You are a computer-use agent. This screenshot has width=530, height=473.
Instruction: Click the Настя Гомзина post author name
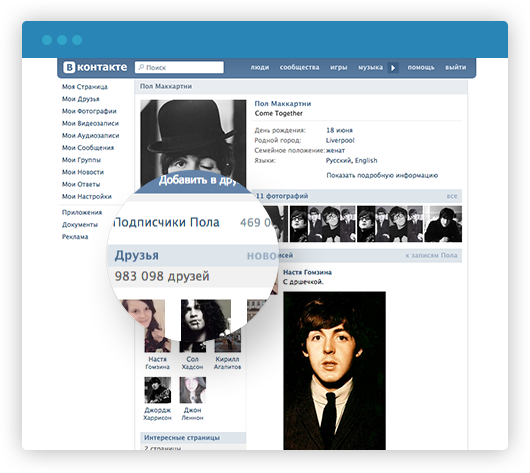point(307,272)
